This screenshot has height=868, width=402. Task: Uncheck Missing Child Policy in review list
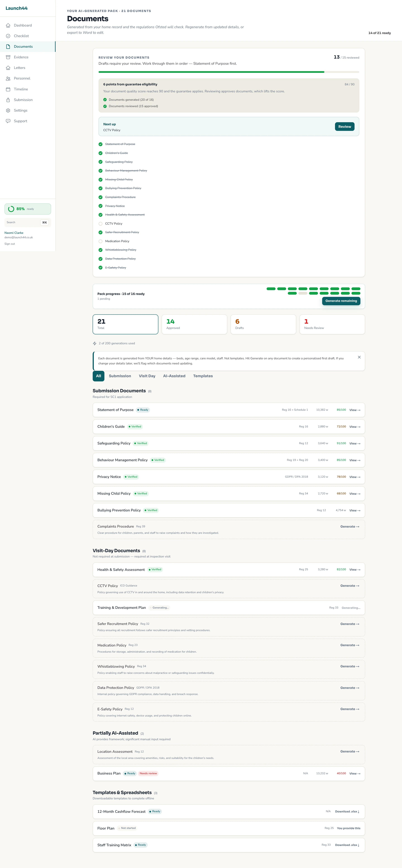100,180
